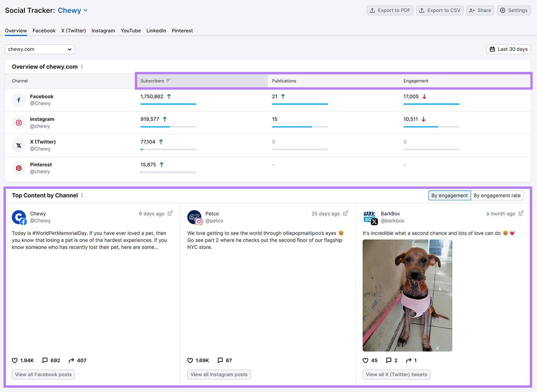
Task: Open the external link on the Petco post
Action: click(x=345, y=213)
